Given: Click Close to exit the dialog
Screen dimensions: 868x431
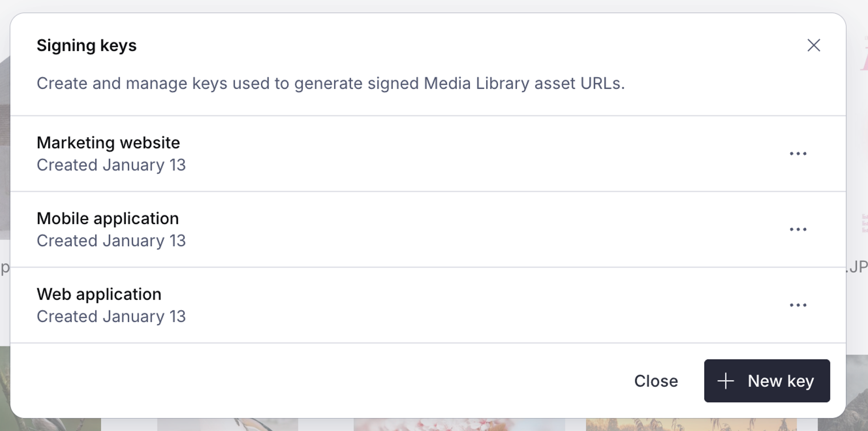Looking at the screenshot, I should [656, 381].
